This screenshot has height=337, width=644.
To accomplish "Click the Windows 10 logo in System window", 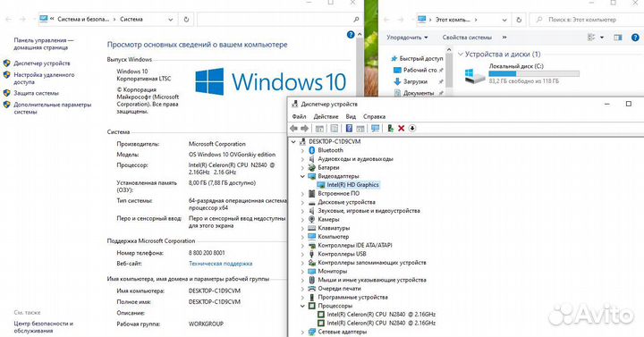I will click(271, 81).
